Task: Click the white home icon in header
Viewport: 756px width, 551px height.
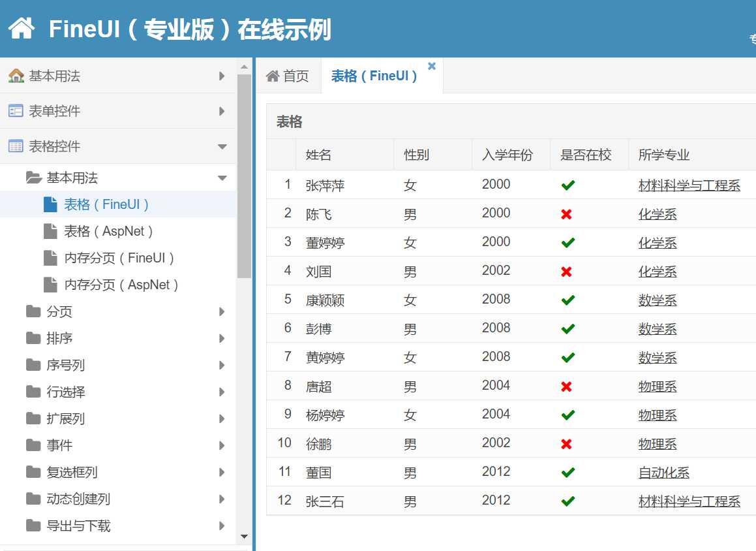Action: pos(22,28)
